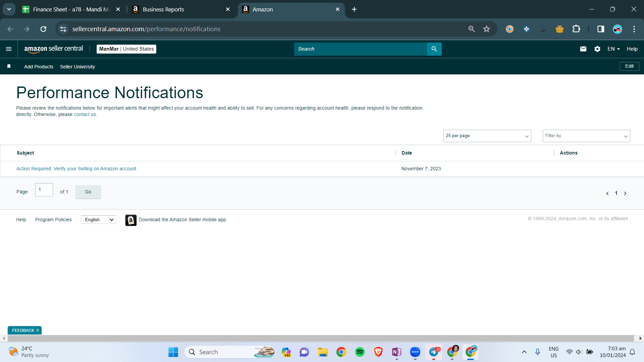Select the Amazon browser tab
644x362 pixels.
[291, 9]
